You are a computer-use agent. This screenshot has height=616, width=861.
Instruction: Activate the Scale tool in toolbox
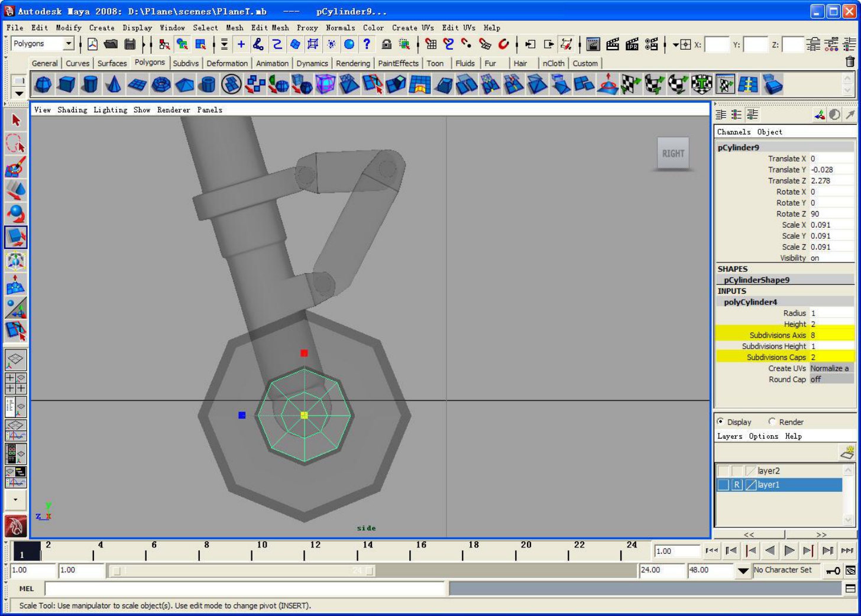(x=16, y=237)
